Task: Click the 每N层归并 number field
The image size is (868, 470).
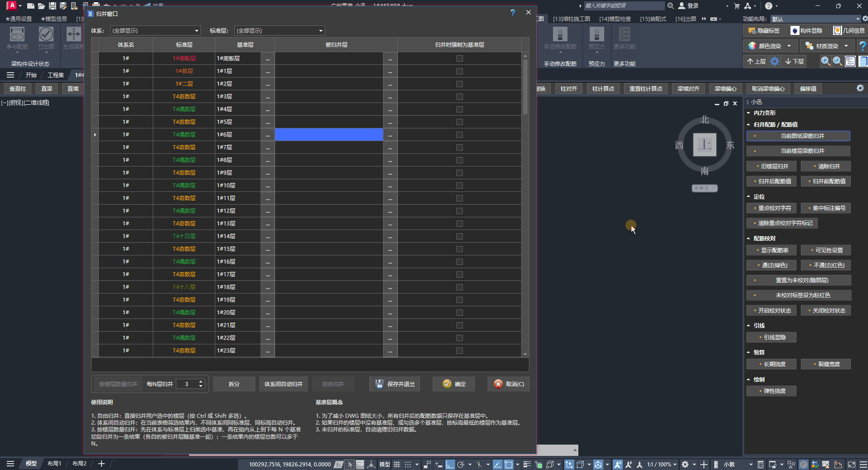Action: [x=187, y=384]
